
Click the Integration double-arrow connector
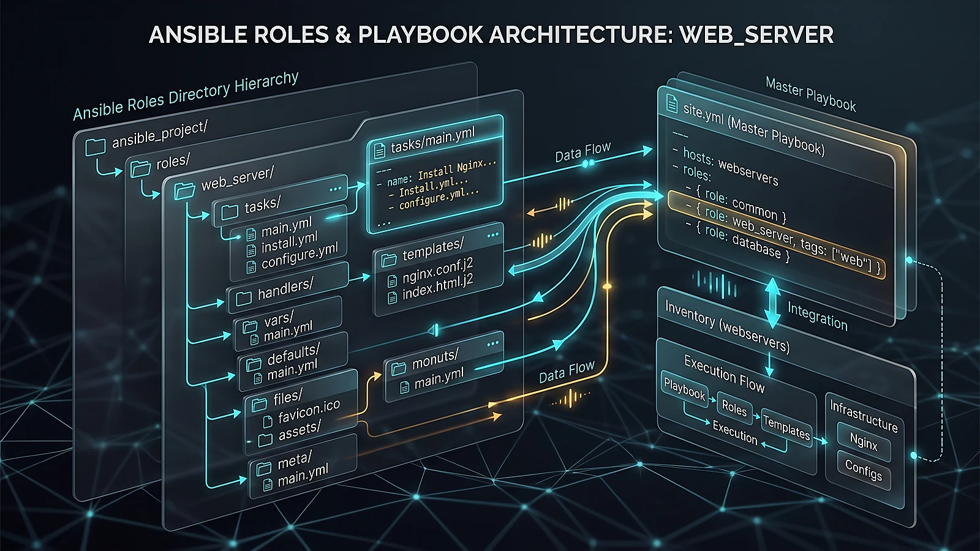[x=772, y=304]
